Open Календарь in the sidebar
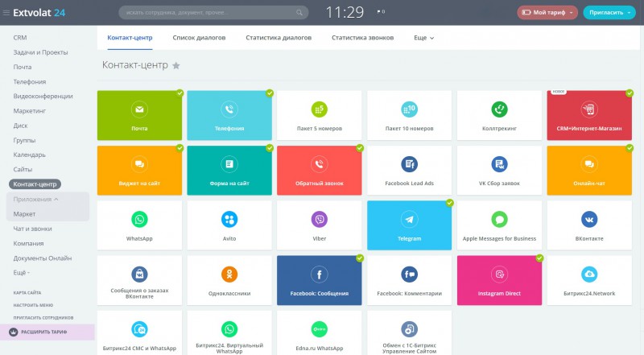Image resolution: width=644 pixels, height=355 pixels. (29, 155)
